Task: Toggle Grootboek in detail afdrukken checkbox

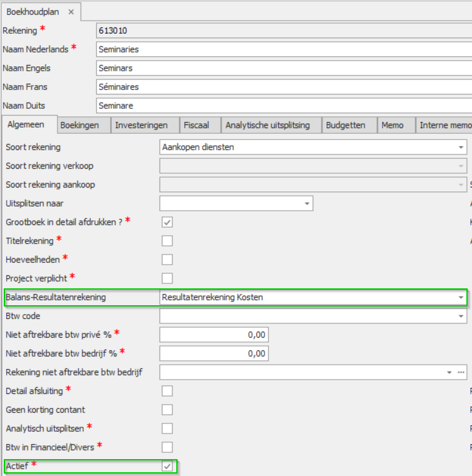Action: [x=167, y=222]
